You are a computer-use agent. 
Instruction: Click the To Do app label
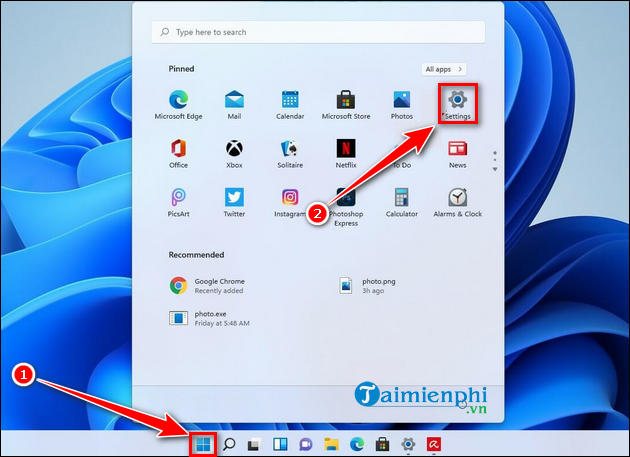point(403,165)
